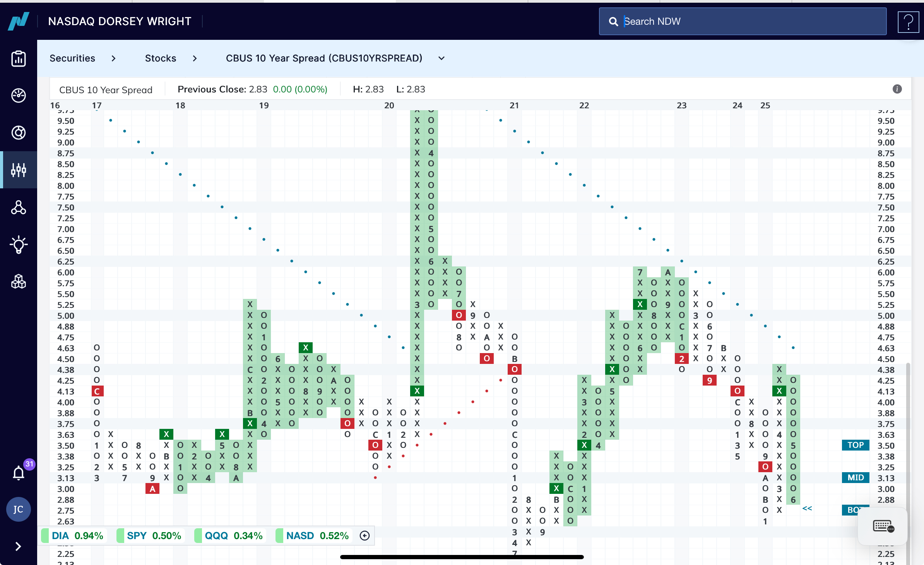Screen dimensions: 924x565
Task: Click the Nasdaq logo icon
Action: (x=18, y=21)
